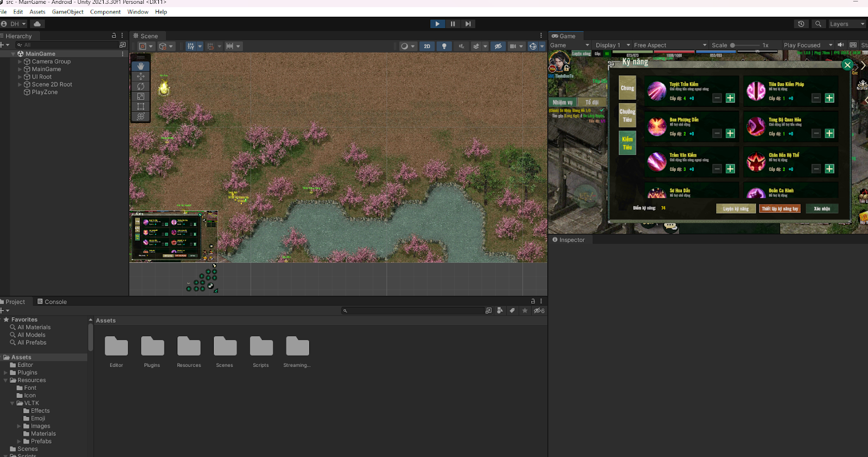Select the Kiếm Tiêu skill tab
Screen dimensions: 868x457
(x=628, y=143)
